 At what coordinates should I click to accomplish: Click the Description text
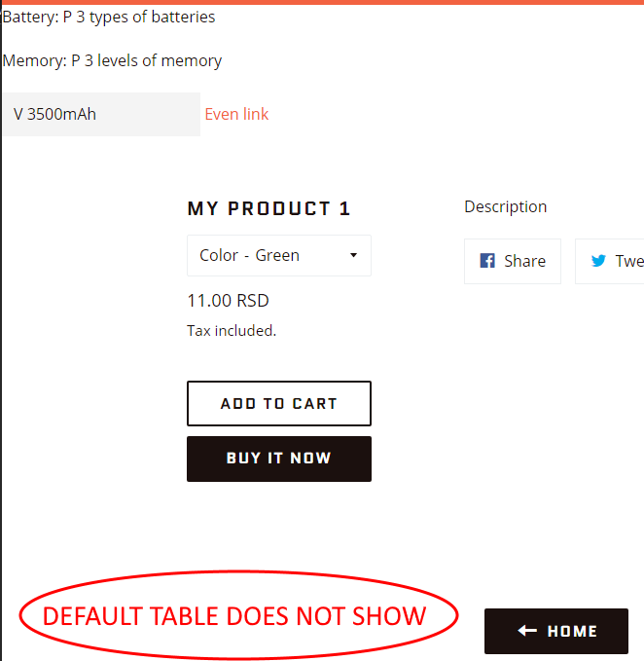point(505,206)
